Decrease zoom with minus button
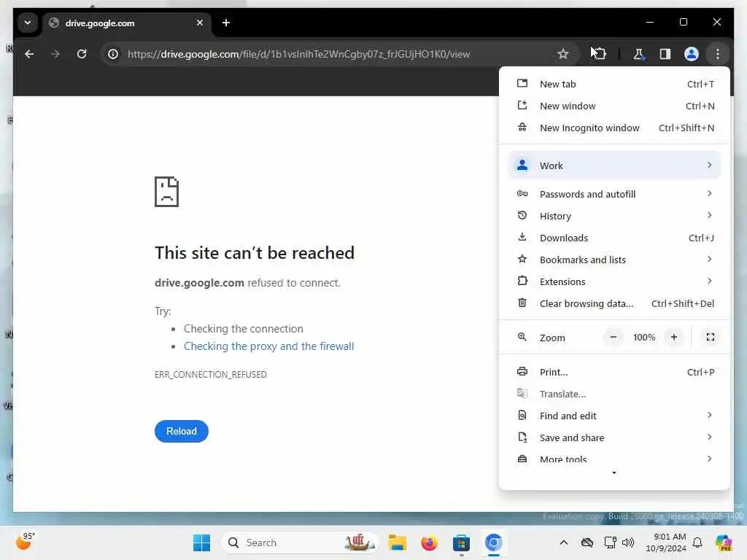This screenshot has height=560, width=747. pos(614,338)
